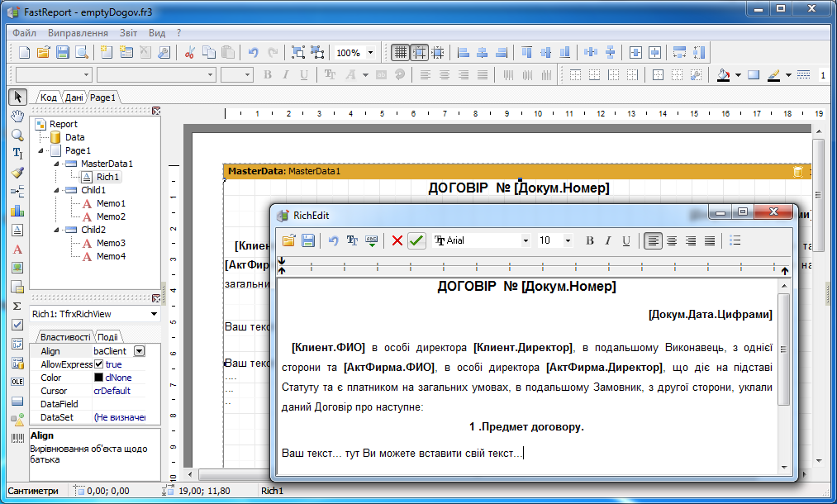This screenshot has width=837, height=504.
Task: Collapse the Child1 tree node
Action: [57, 190]
